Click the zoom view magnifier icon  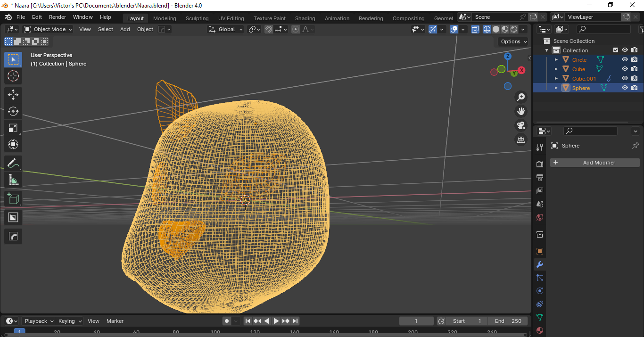click(x=521, y=97)
